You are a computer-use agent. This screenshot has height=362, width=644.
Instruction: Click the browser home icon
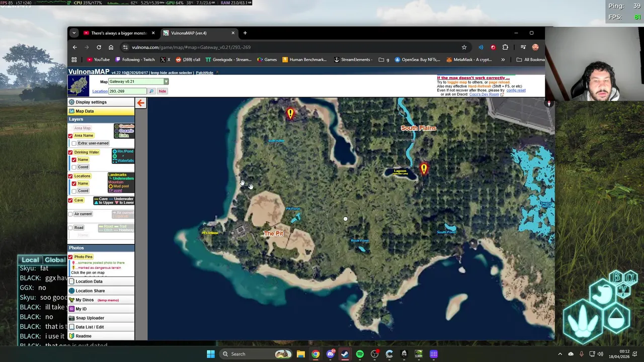pos(111,47)
